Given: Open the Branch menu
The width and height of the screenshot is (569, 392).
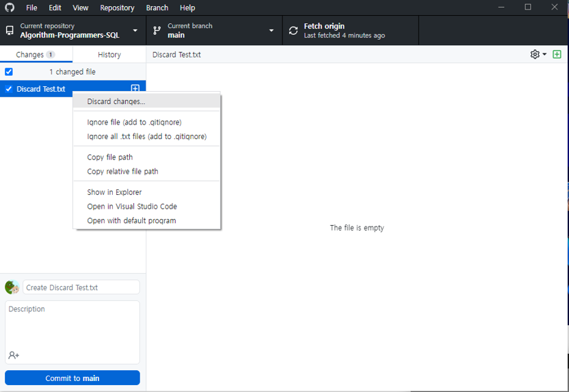Looking at the screenshot, I should click(157, 8).
